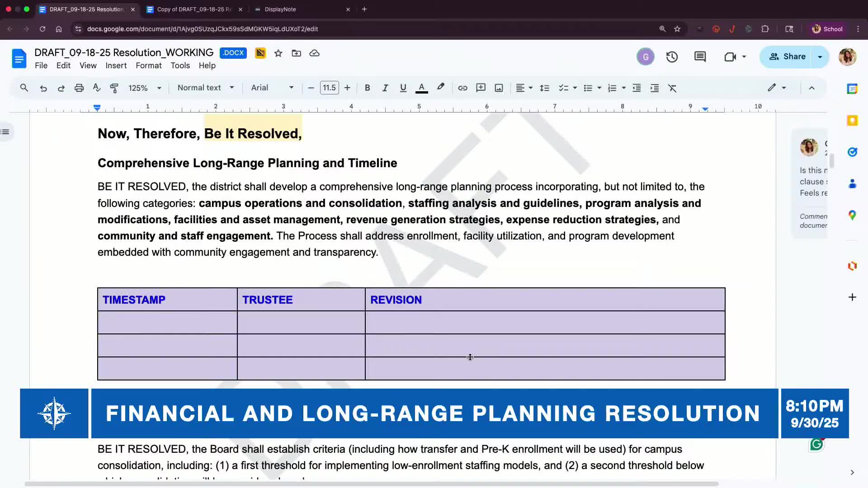
Task: Open the comment history icon
Action: point(700,57)
